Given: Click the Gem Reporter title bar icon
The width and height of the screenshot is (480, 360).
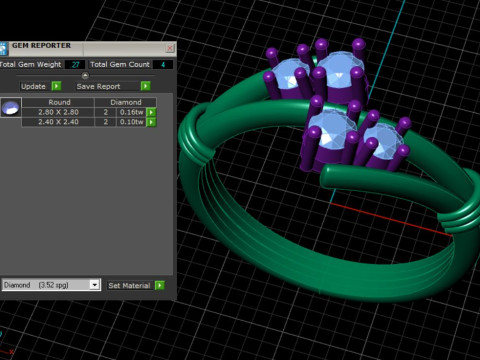Looking at the screenshot, I should click(3, 49).
